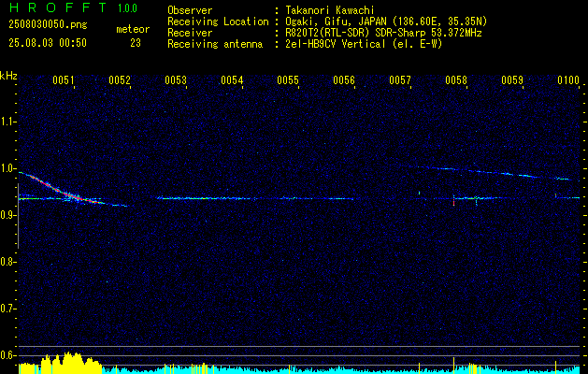Image resolution: width=588 pixels, height=374 pixels.
Task: Click the timestamp 25.08.03 00:50
Action: coord(48,43)
